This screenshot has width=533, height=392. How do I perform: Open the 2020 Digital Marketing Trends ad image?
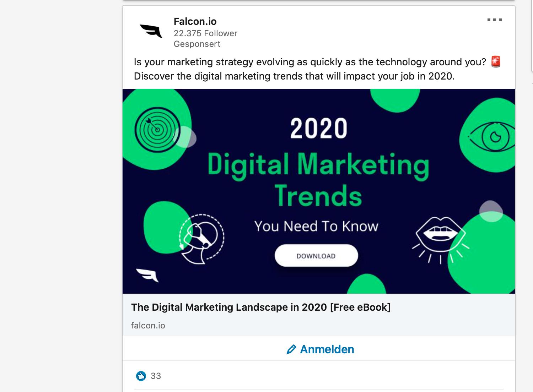click(x=318, y=191)
